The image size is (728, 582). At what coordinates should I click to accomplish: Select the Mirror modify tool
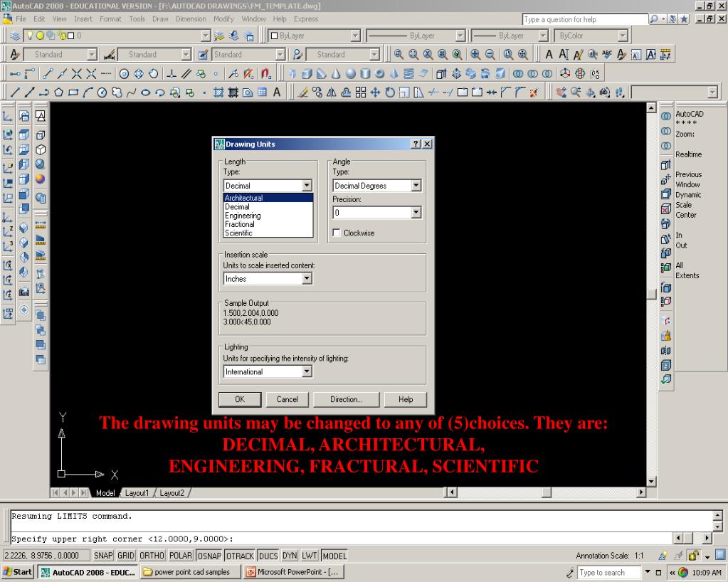click(332, 92)
